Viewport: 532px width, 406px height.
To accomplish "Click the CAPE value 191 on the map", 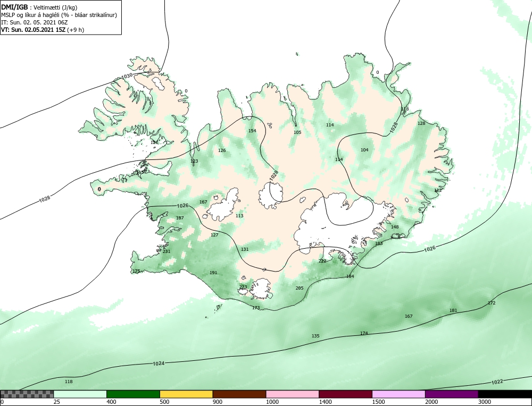I will (x=213, y=273).
